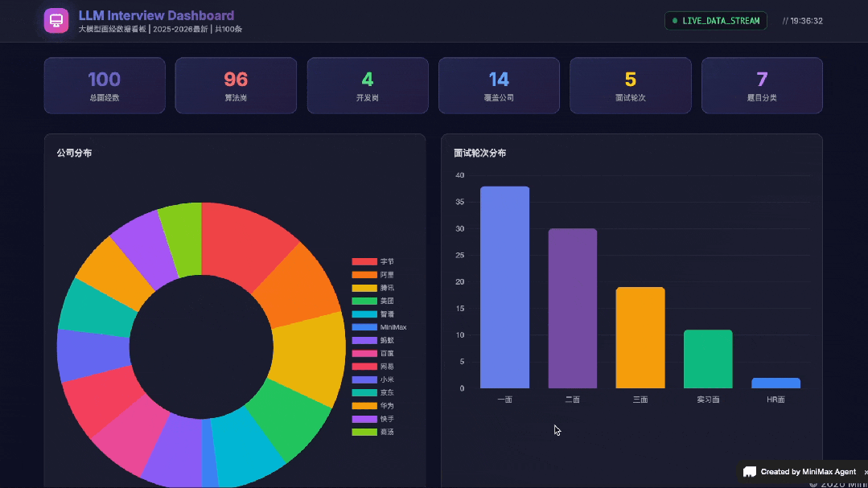Toggle the 阿里 legend entry

373,275
